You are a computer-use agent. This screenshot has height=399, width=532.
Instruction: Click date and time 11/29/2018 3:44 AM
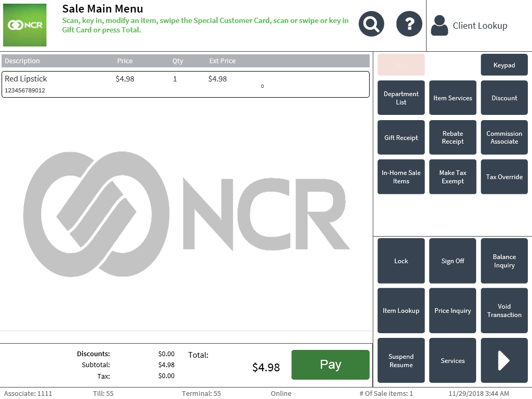click(479, 394)
